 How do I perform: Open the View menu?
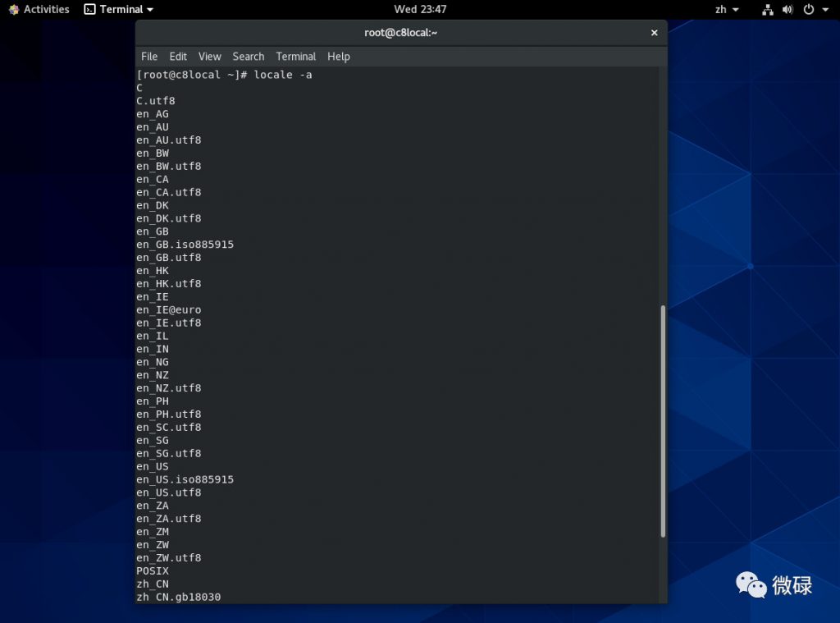(x=209, y=57)
